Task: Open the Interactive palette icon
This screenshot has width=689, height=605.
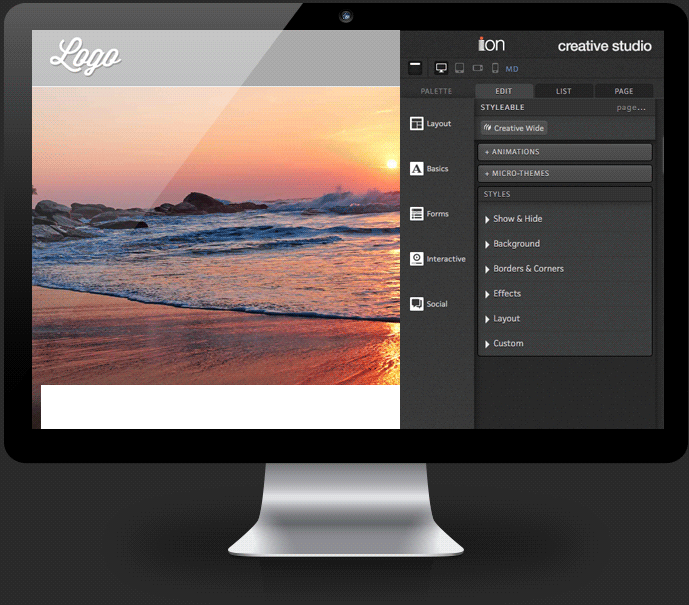Action: (x=417, y=259)
